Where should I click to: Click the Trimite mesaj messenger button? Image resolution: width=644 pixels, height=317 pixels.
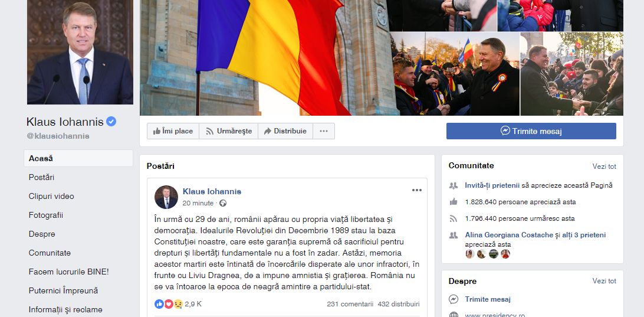pos(531,131)
